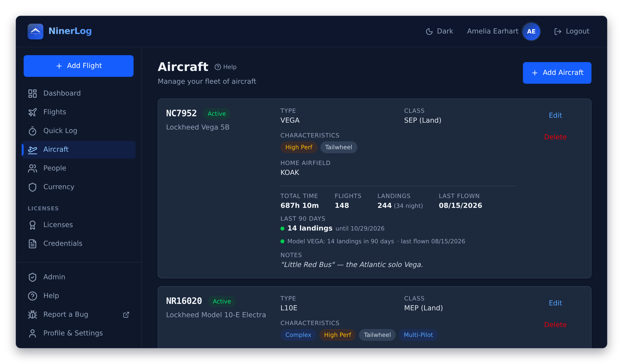Open Quick Log from sidebar
Viewport: 623px width, 364px height.
click(x=79, y=131)
